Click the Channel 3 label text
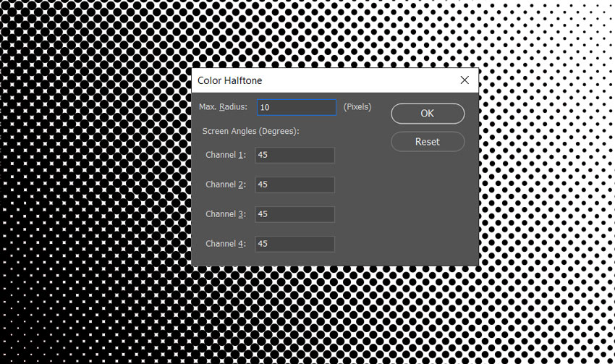Viewport: 615px width, 364px height. tap(226, 214)
